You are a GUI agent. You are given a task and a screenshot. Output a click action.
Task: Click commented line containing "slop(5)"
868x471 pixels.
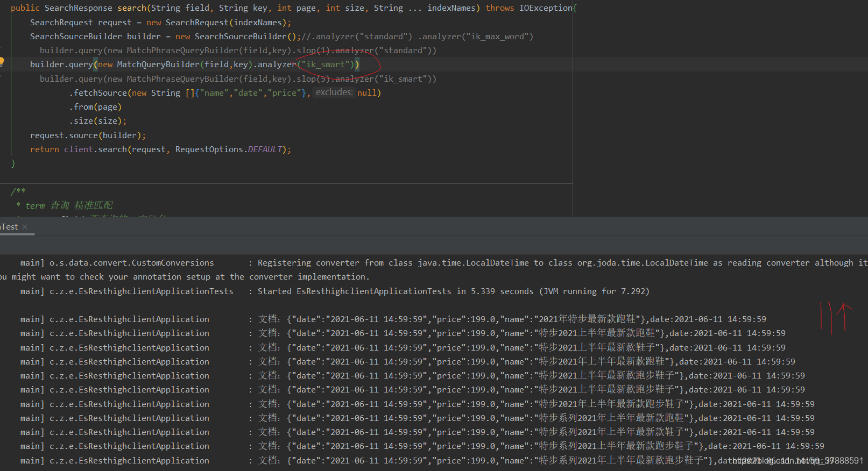coord(238,79)
